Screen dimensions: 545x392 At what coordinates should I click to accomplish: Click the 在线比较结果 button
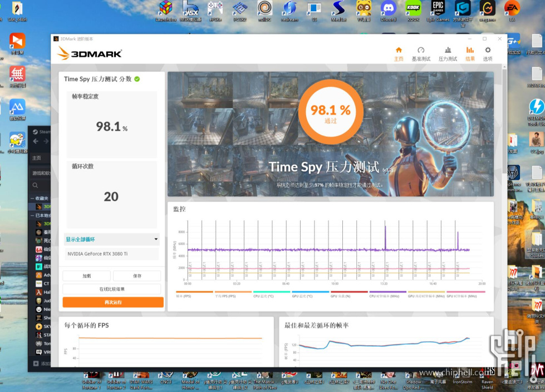[x=111, y=289]
